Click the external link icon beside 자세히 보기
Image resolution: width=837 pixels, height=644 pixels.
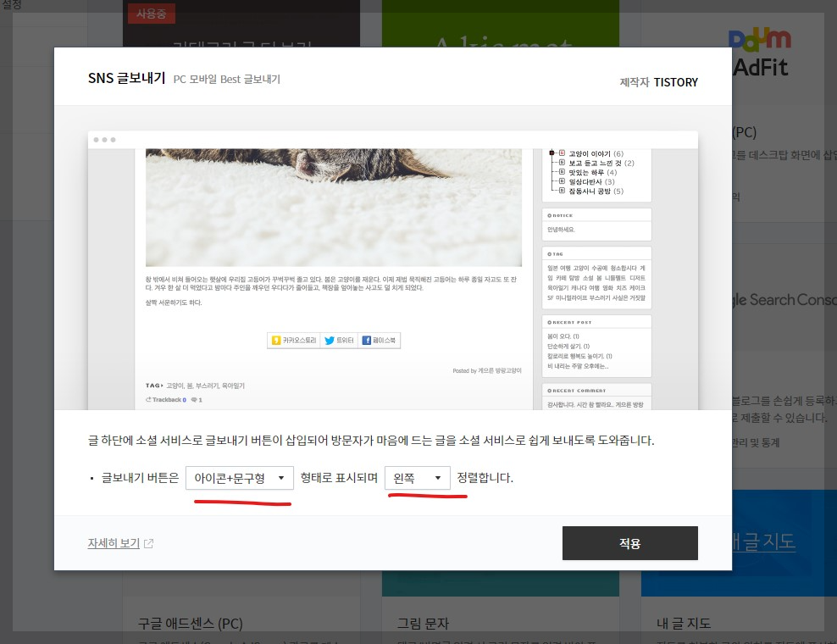click(148, 543)
